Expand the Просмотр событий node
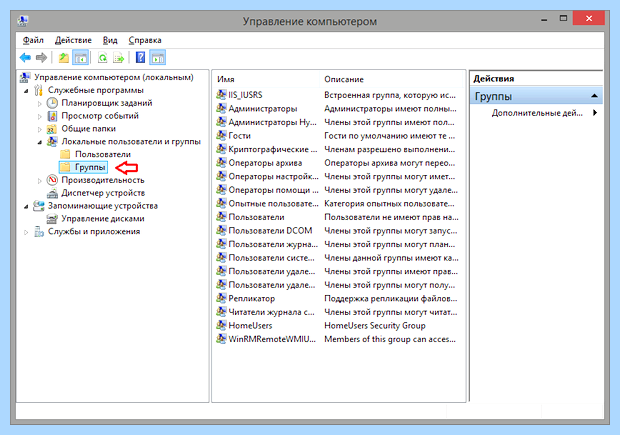The height and width of the screenshot is (435, 620). 40,117
